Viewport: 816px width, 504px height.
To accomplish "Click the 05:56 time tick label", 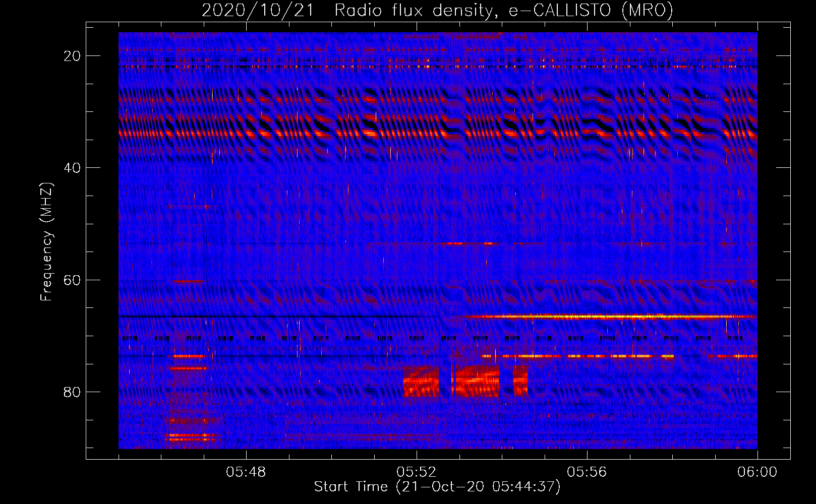I will [587, 472].
